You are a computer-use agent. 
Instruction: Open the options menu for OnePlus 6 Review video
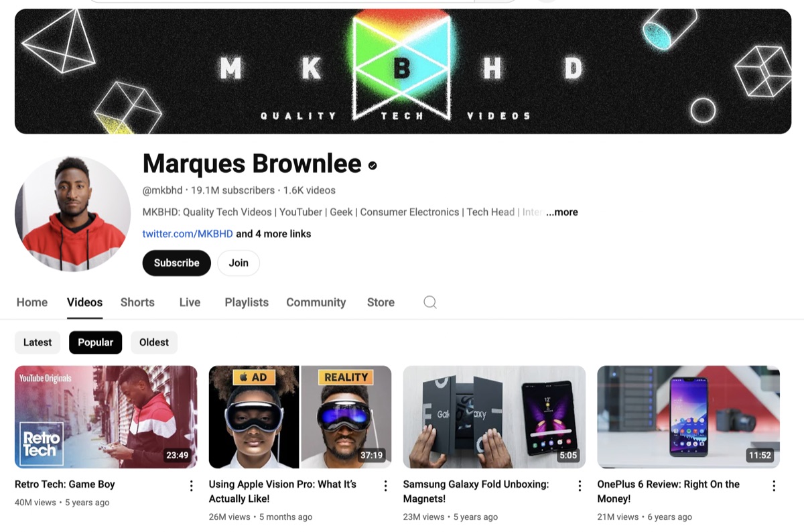click(774, 486)
